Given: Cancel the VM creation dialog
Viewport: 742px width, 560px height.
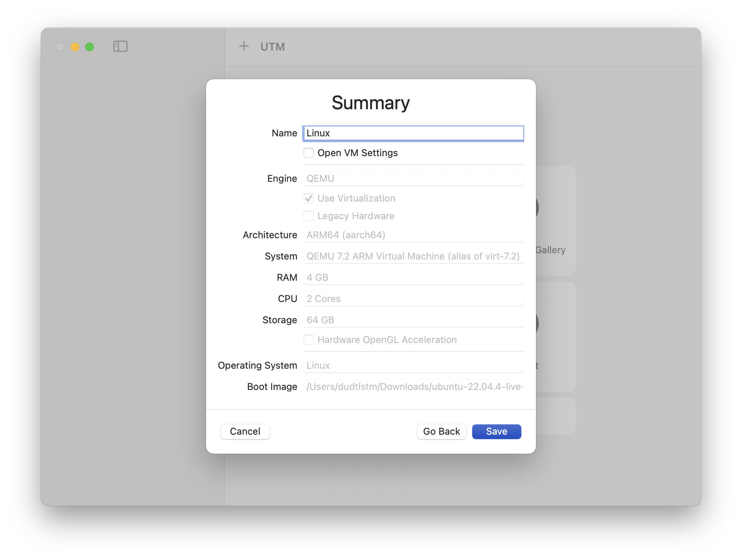Looking at the screenshot, I should pos(245,431).
